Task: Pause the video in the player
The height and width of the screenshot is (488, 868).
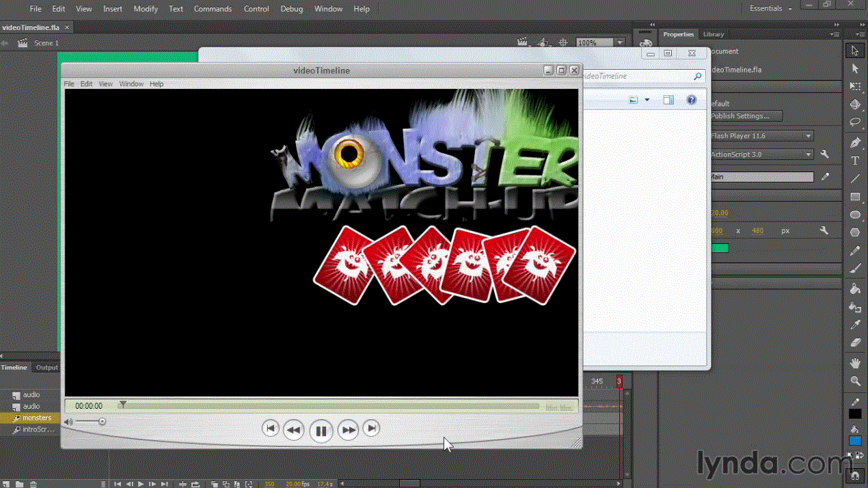Action: click(x=321, y=431)
